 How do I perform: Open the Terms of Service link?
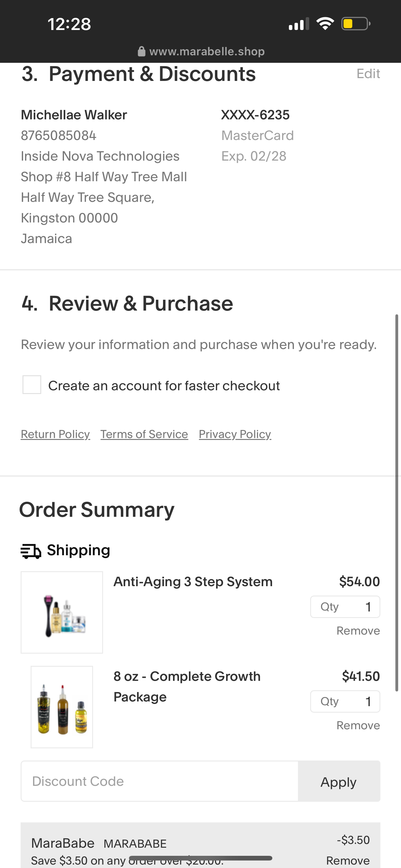144,434
